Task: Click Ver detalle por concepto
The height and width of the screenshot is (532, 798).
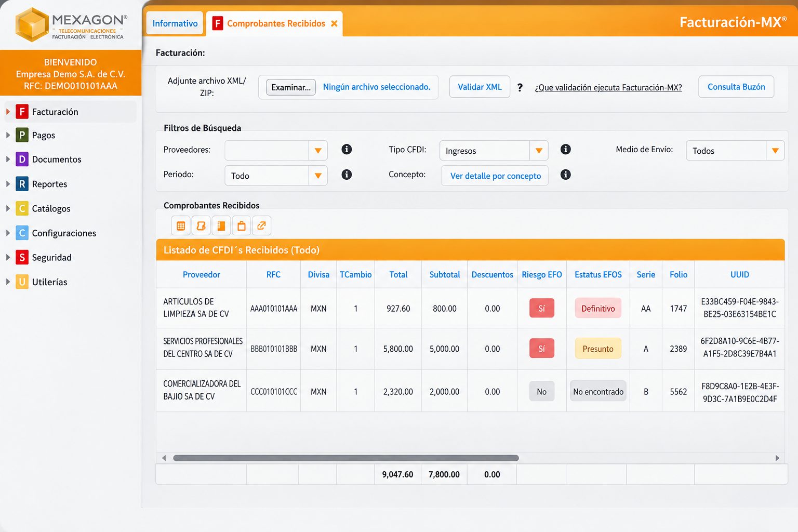Action: [495, 176]
